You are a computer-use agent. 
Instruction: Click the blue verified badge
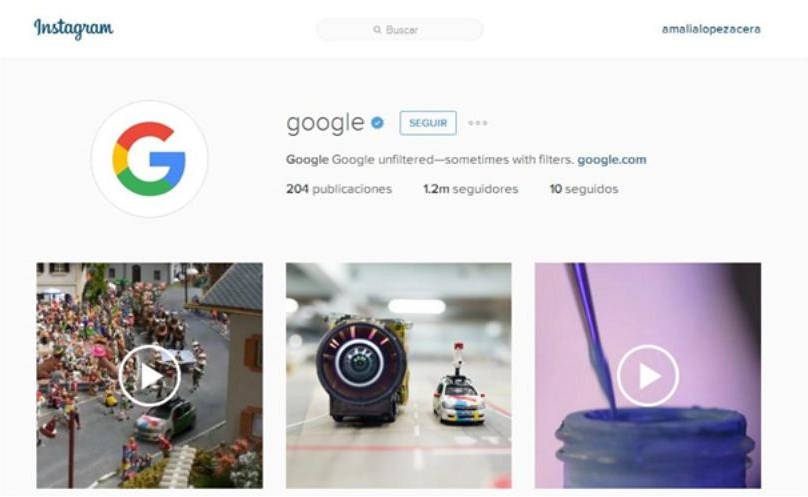[377, 123]
